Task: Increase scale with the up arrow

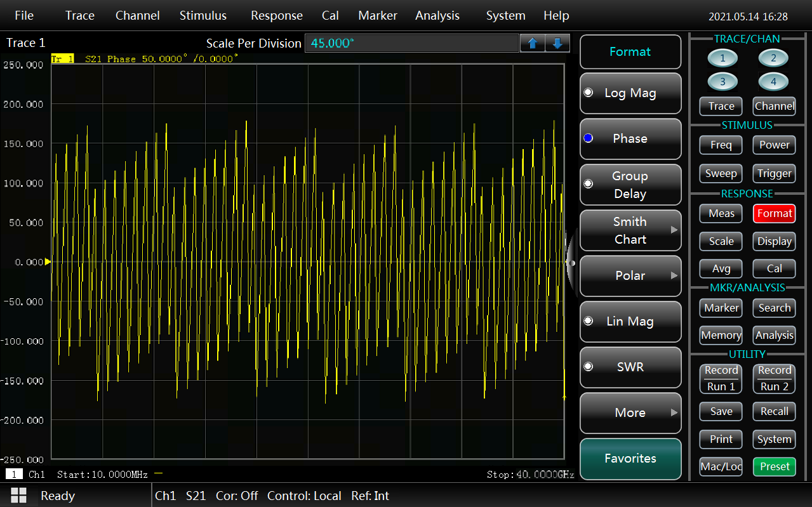Action: coord(533,43)
